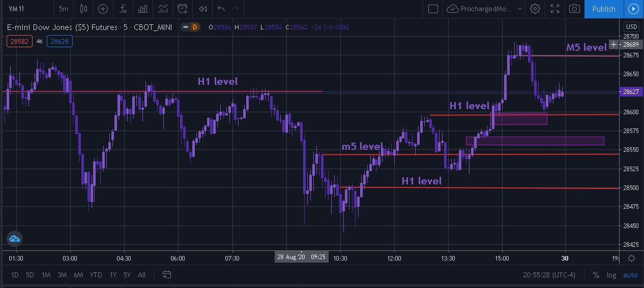
Task: Toggle log scale mode
Action: pos(611,275)
